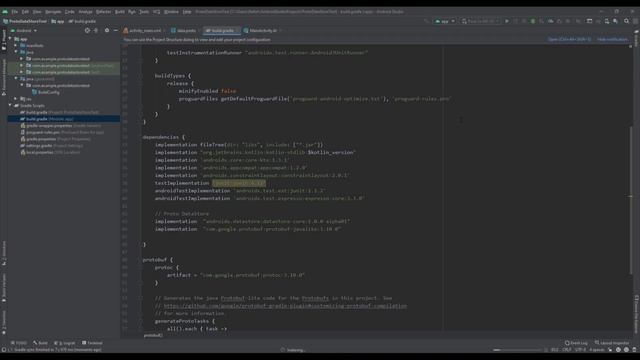The height and width of the screenshot is (360, 640).
Task: Collapse the java folder node
Action: (16, 52)
